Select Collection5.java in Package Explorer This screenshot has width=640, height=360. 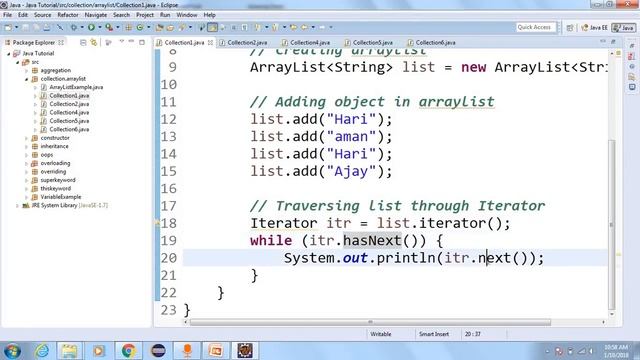point(69,121)
